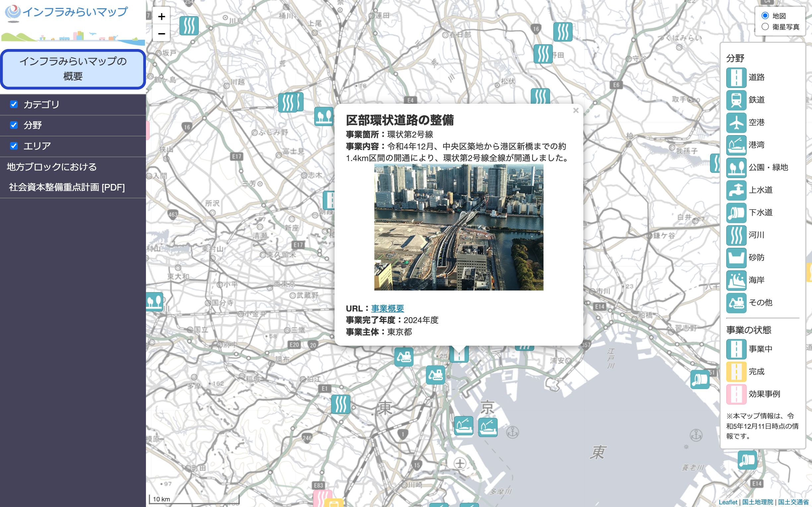Open インフラみらいマップの概要 menu item

coord(73,69)
